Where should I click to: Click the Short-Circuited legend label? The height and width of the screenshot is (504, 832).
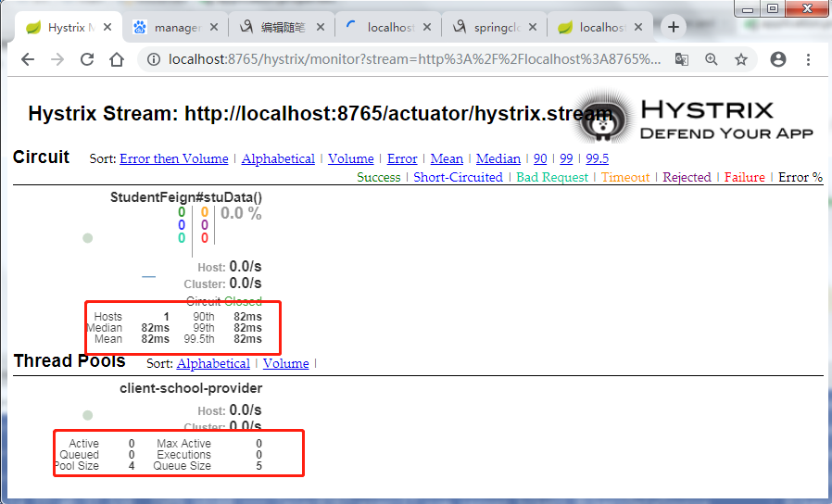[458, 177]
